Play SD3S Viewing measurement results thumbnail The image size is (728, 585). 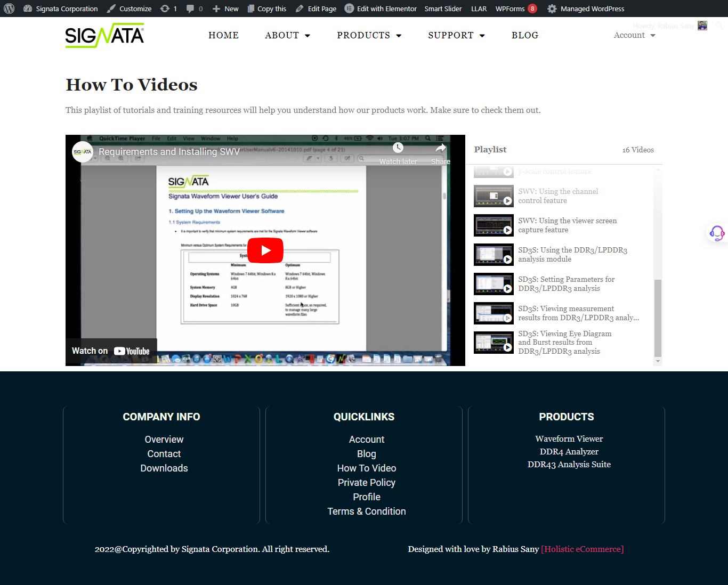(494, 313)
